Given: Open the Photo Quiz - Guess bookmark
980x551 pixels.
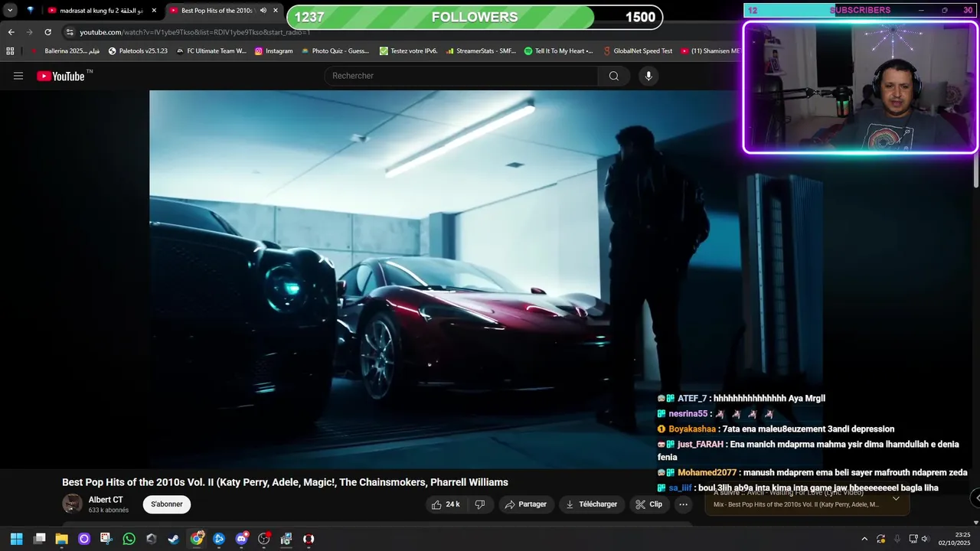Looking at the screenshot, I should coord(335,51).
